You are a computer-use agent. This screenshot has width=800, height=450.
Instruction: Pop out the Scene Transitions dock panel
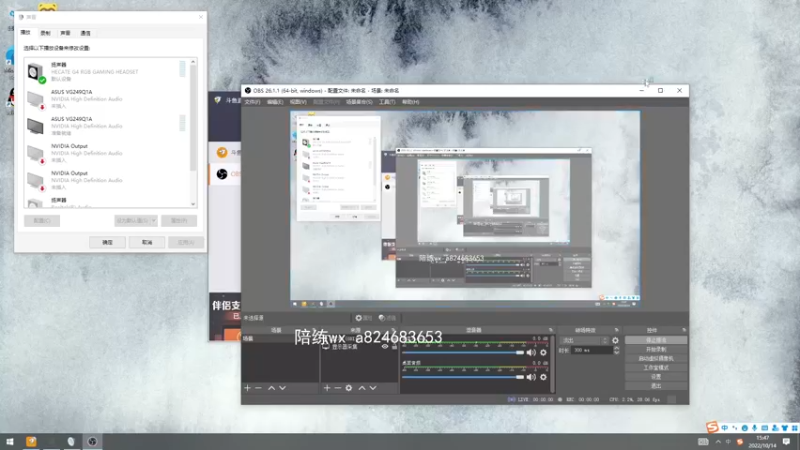pyautogui.click(x=616, y=330)
